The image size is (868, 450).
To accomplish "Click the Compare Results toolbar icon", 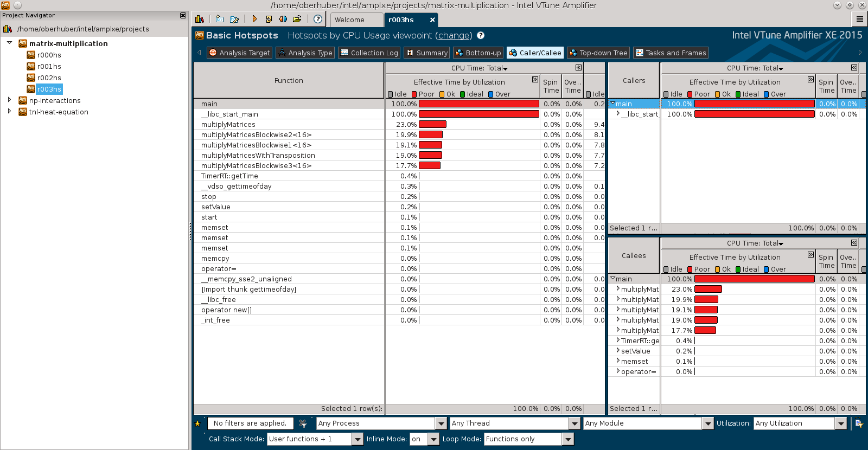I will click(x=283, y=19).
